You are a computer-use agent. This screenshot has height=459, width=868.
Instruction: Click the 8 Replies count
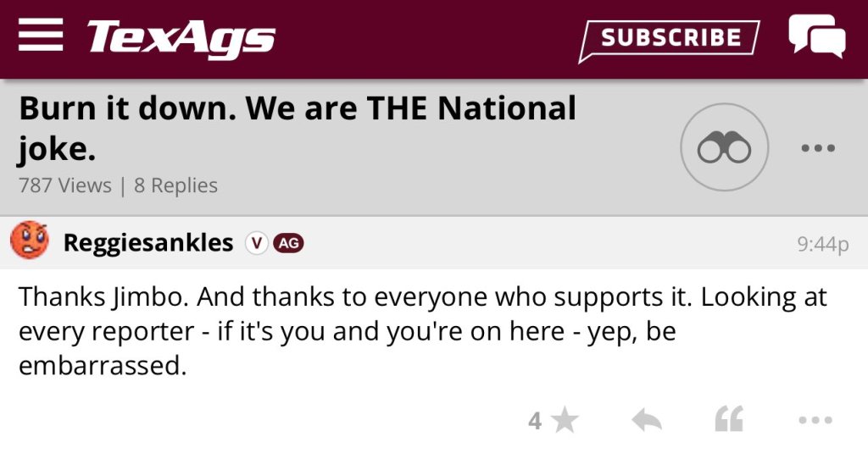click(x=175, y=185)
